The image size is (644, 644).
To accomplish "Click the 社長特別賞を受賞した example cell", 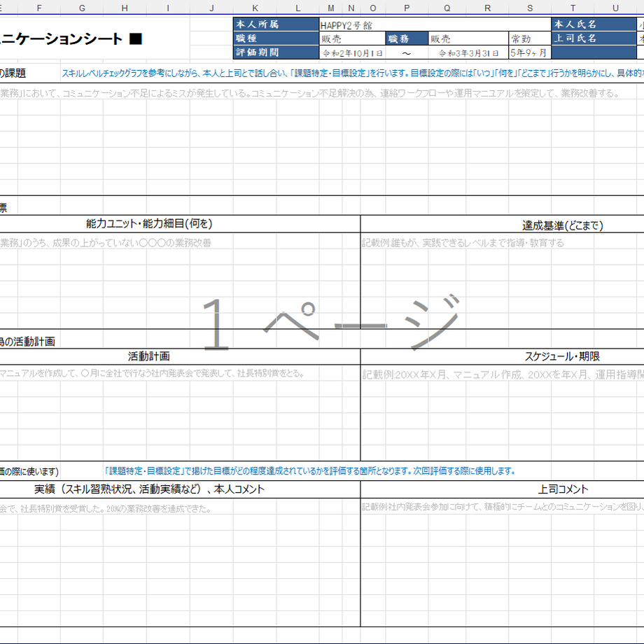I will [x=106, y=508].
